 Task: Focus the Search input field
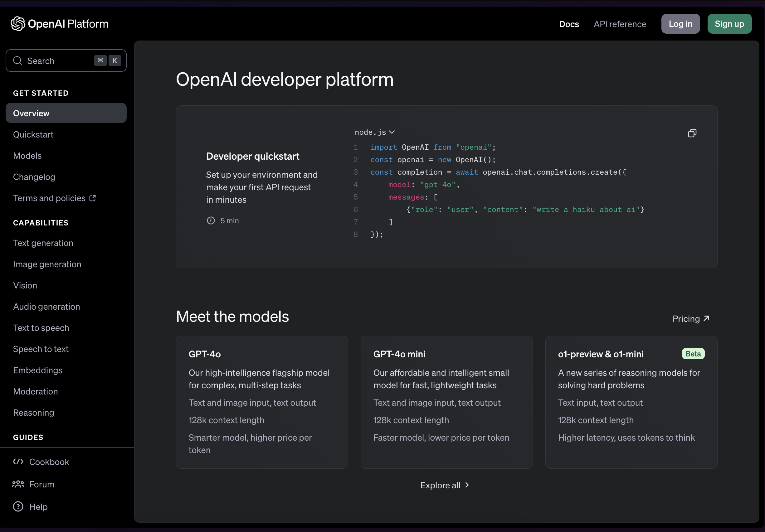[66, 60]
